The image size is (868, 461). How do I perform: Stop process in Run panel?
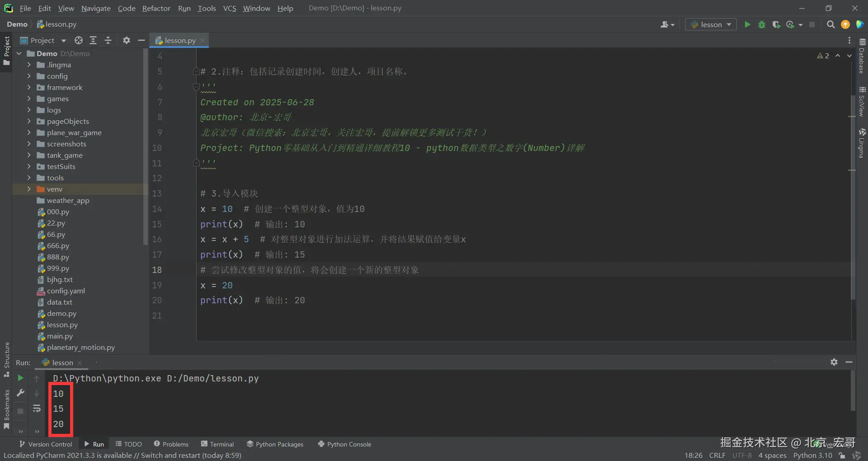click(x=20, y=411)
